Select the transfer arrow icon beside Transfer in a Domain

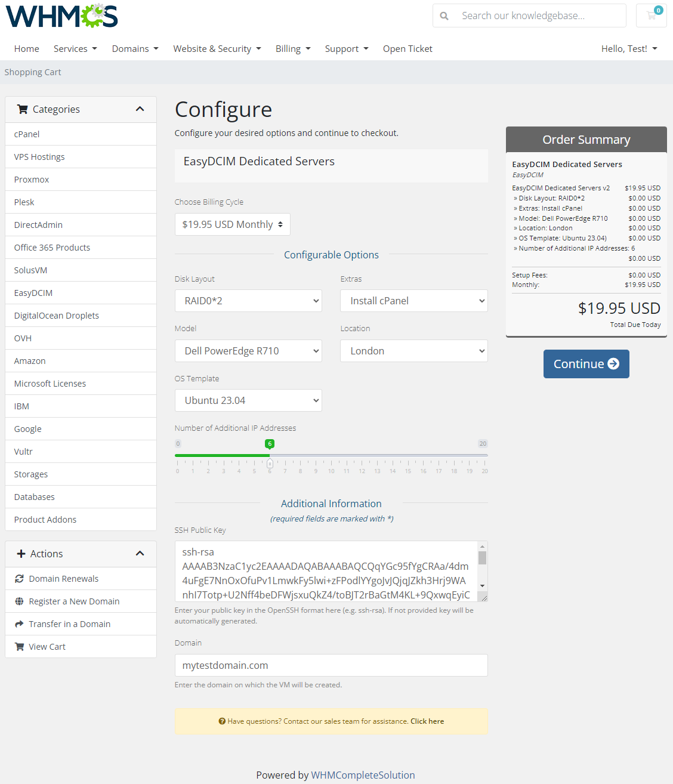coord(19,624)
